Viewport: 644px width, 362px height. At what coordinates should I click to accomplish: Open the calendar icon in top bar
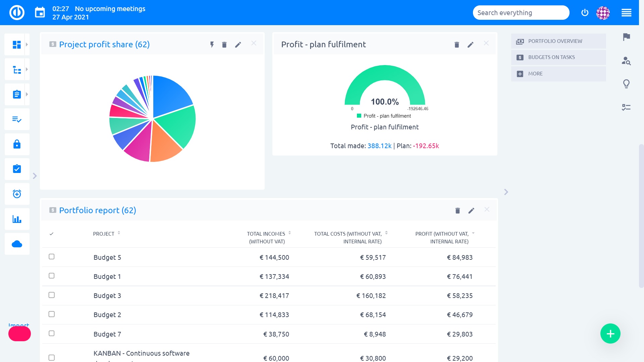point(40,13)
